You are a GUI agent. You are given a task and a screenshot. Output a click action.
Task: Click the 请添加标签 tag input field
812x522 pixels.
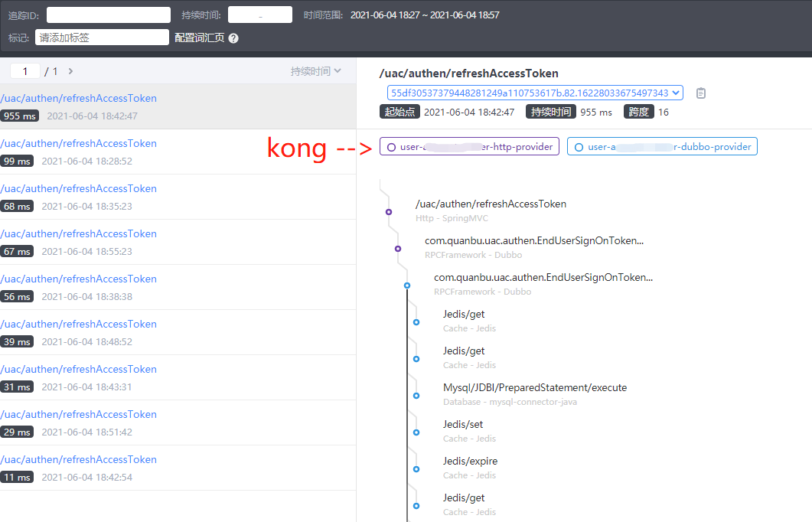click(x=102, y=38)
